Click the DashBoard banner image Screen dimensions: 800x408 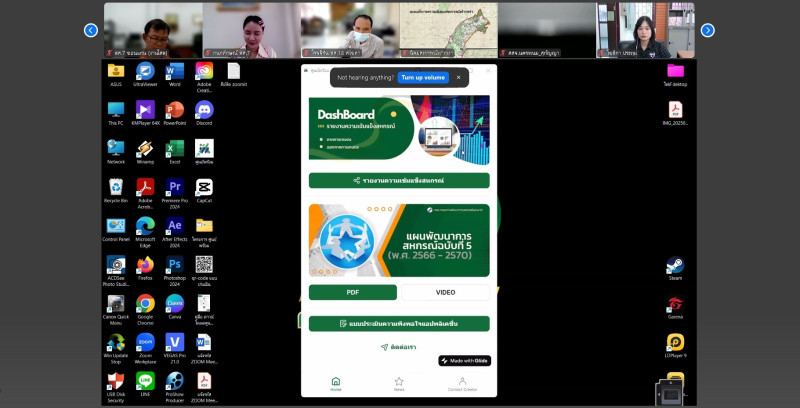[399, 131]
